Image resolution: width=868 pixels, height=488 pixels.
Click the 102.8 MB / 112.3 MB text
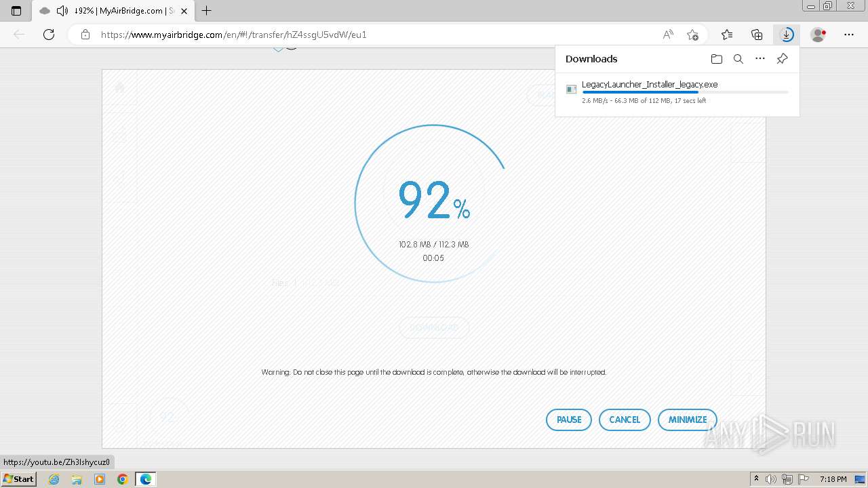433,245
